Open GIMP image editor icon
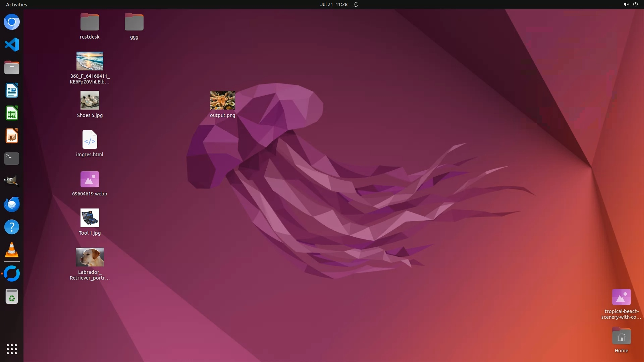 click(12, 181)
